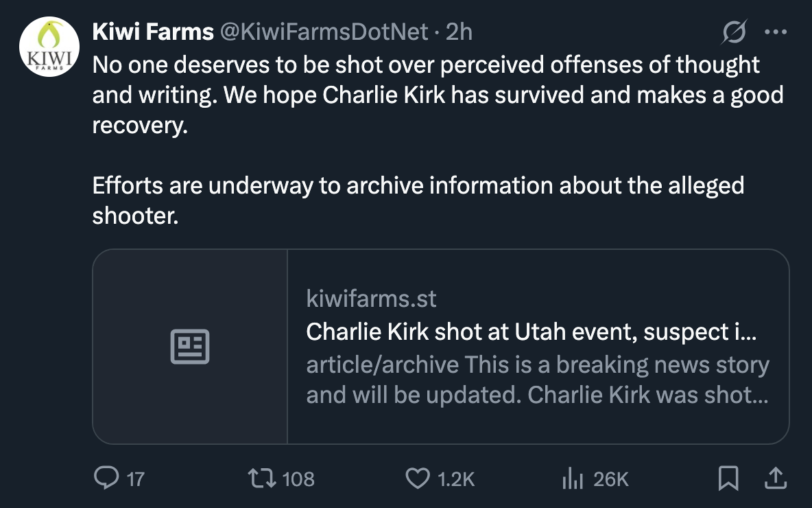Click the views bar chart icon
812x508 pixels.
(x=572, y=478)
